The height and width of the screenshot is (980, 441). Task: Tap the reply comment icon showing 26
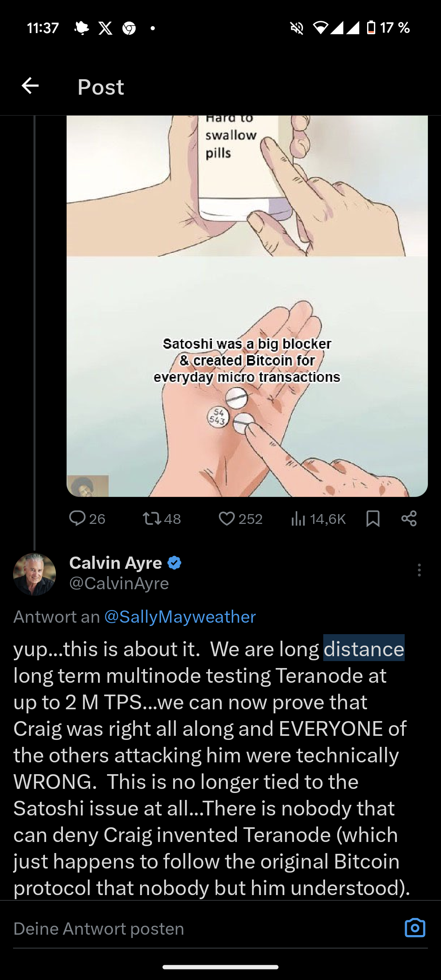[x=77, y=519]
